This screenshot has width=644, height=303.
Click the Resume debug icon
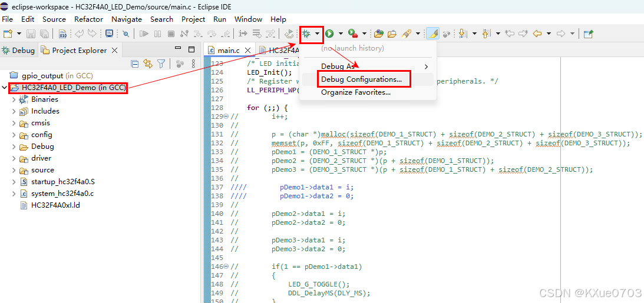pyautogui.click(x=144, y=34)
